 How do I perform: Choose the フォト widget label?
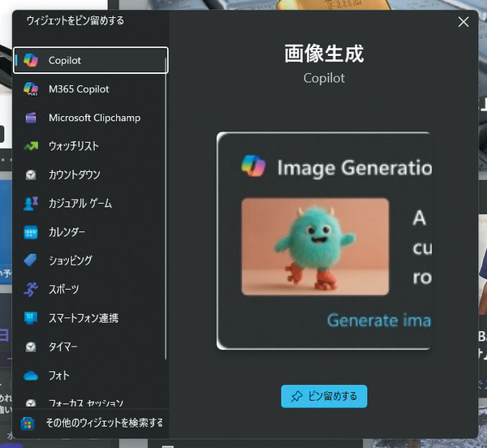pyautogui.click(x=59, y=376)
